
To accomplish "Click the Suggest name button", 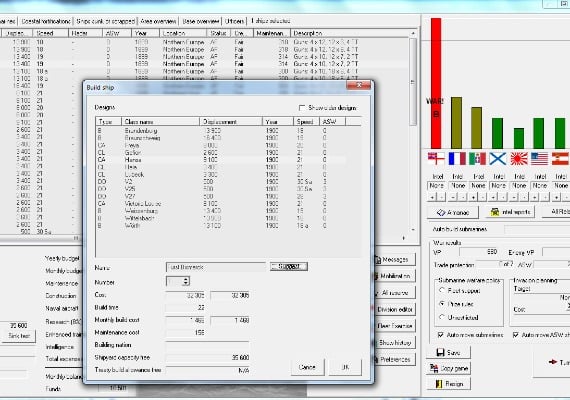I will [289, 267].
